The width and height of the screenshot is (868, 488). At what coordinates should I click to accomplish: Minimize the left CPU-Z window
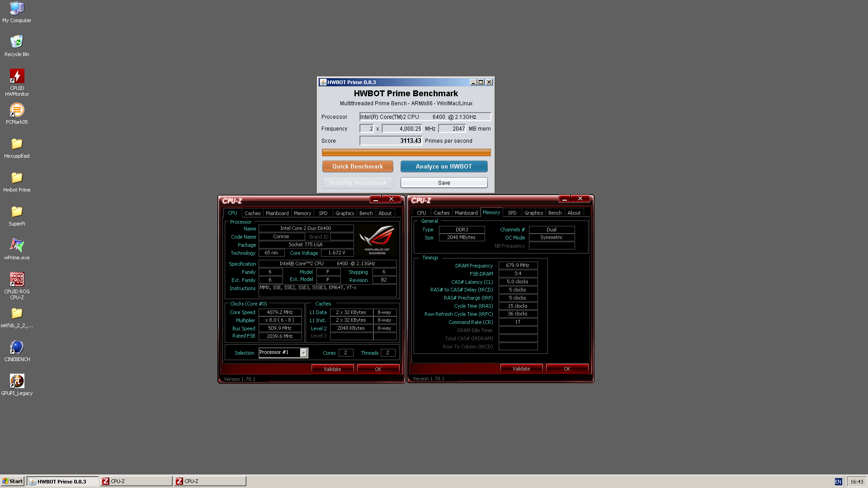[376, 199]
